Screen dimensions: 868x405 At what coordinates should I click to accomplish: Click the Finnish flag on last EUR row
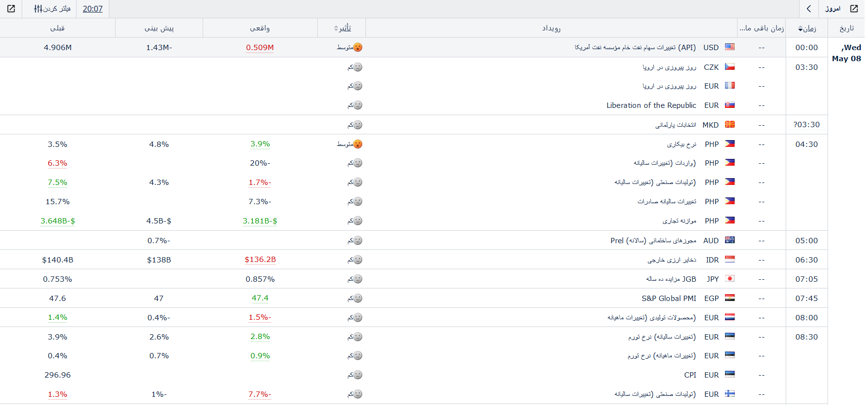(730, 393)
